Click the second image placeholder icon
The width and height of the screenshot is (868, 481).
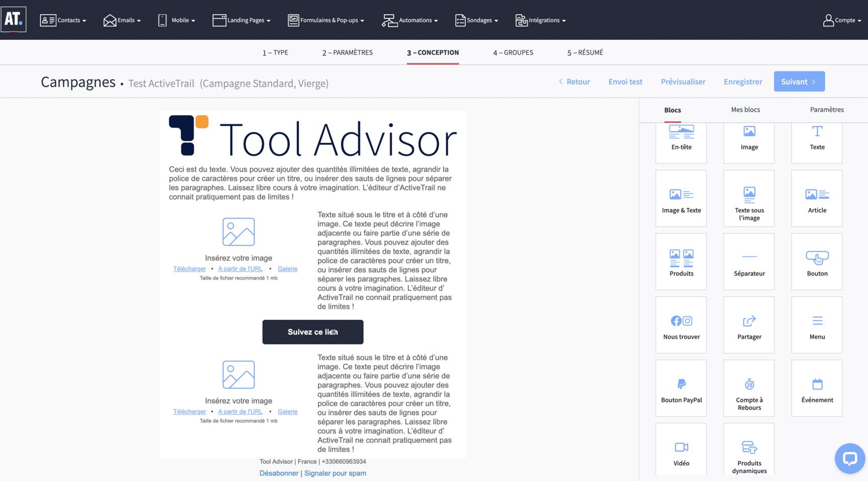(238, 374)
